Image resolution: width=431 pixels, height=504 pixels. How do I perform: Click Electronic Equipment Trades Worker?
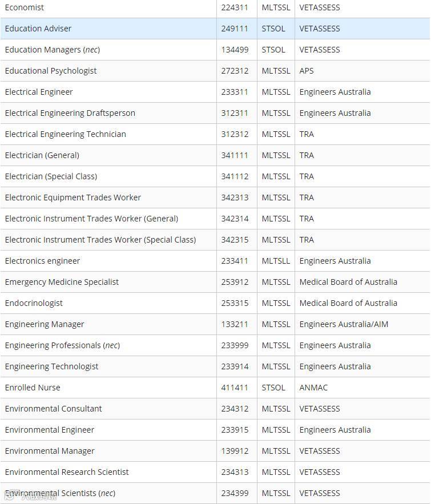[x=73, y=197]
